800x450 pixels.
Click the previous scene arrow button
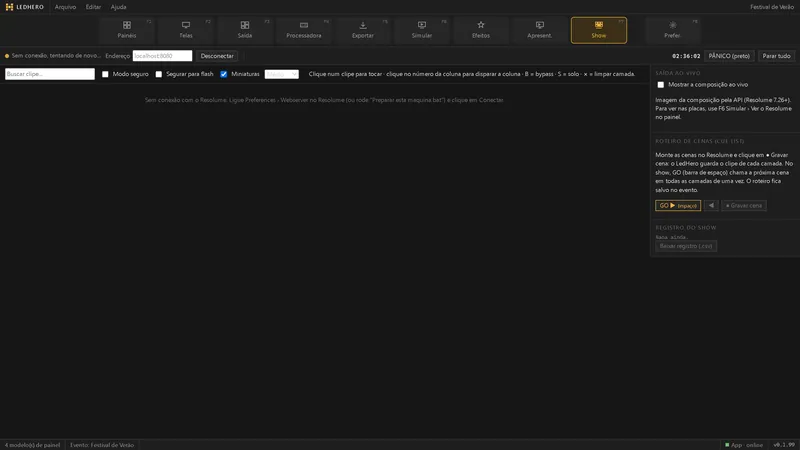711,206
